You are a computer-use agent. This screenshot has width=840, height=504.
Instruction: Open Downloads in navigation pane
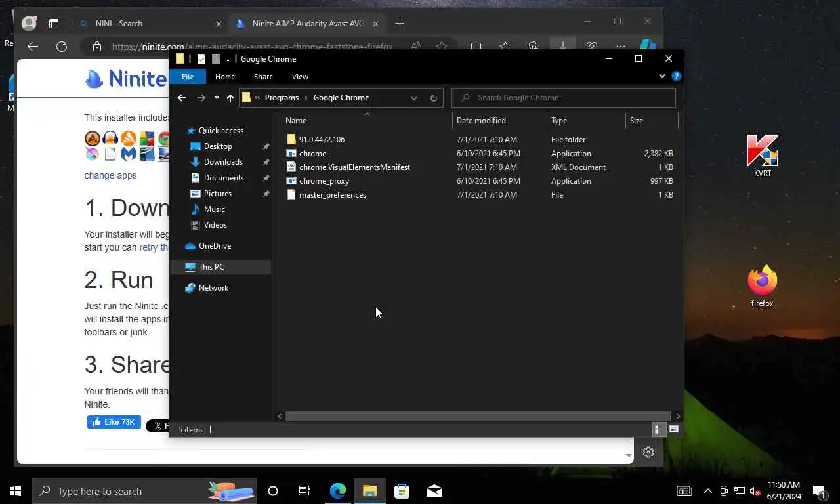[x=223, y=162]
